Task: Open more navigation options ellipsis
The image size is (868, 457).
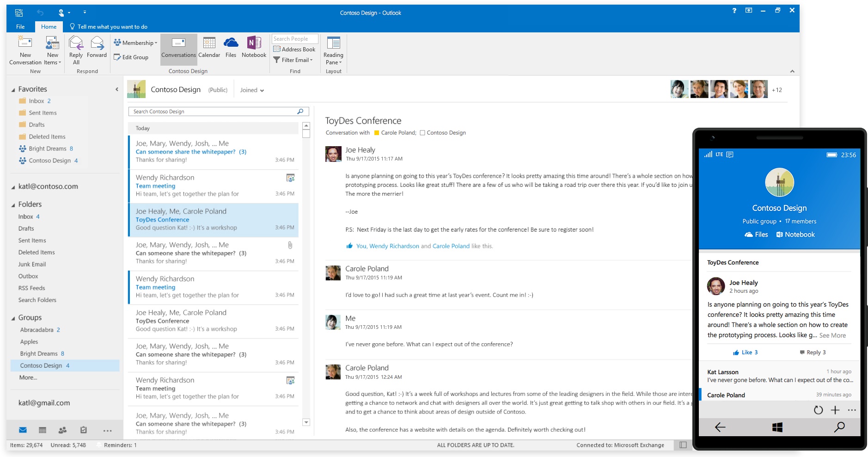Action: (x=108, y=431)
